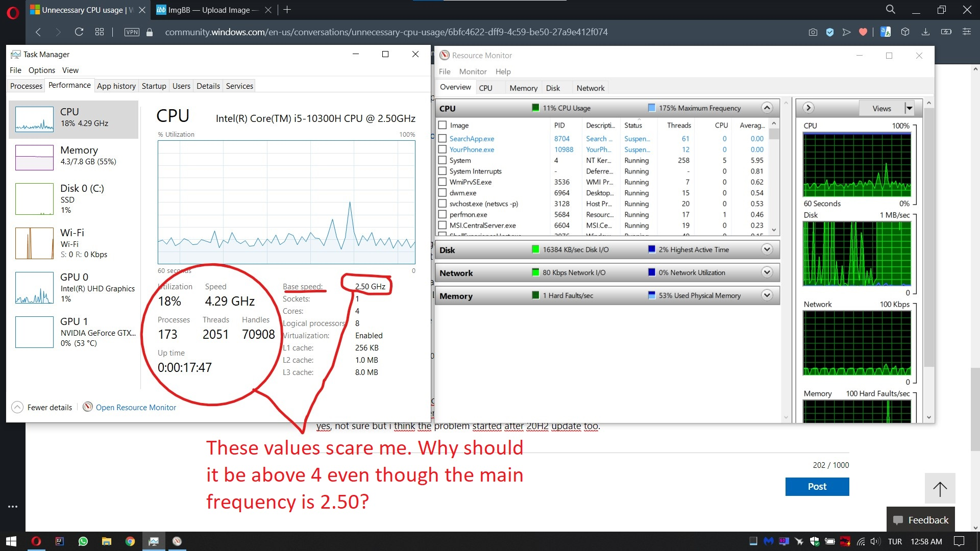View site security lock info

pyautogui.click(x=150, y=32)
